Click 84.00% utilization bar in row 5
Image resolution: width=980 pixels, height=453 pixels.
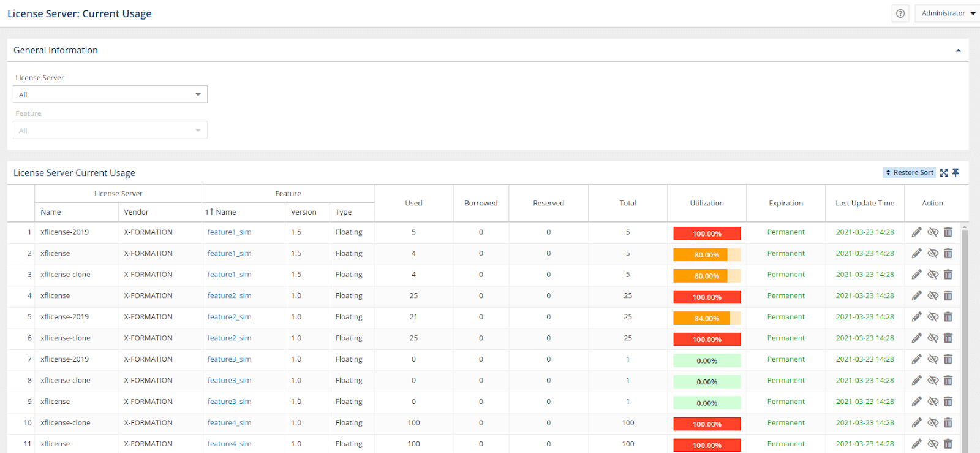(707, 318)
